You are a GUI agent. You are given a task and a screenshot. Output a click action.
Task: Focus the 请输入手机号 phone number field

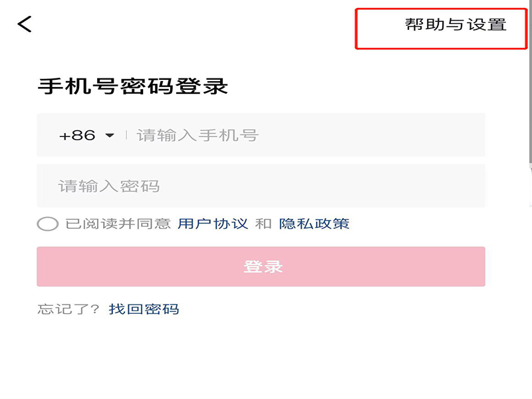[266, 135]
